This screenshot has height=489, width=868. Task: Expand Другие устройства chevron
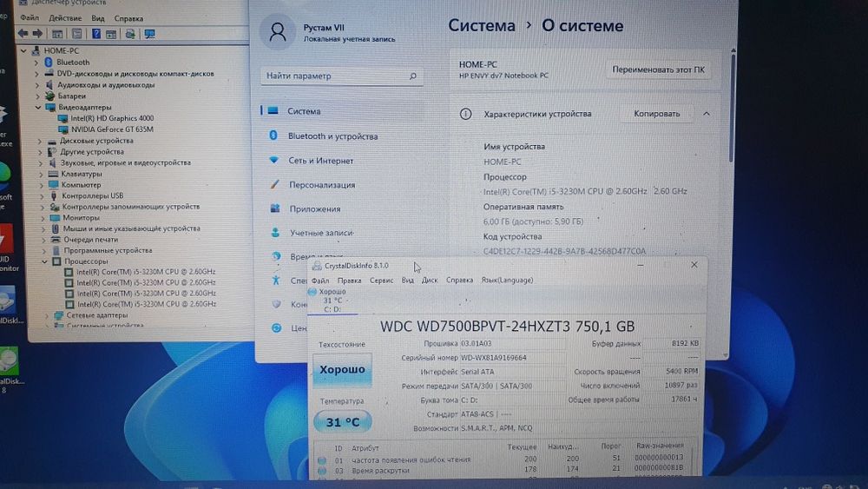point(40,152)
